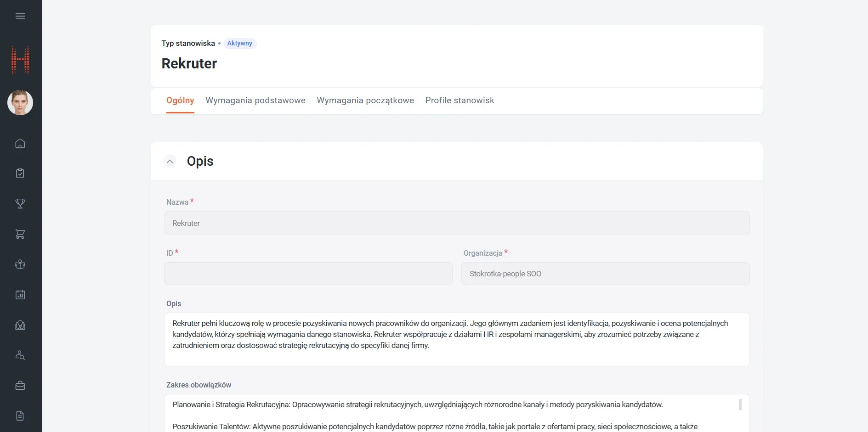
Task: Switch to Wymagania początkowe tab
Action: (365, 101)
